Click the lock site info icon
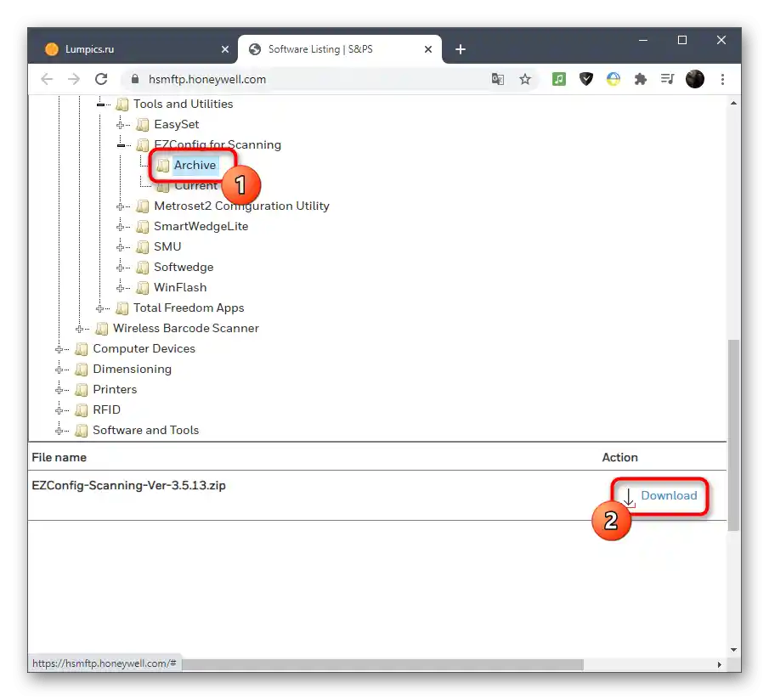Viewport: 769px width, 700px height. point(135,79)
